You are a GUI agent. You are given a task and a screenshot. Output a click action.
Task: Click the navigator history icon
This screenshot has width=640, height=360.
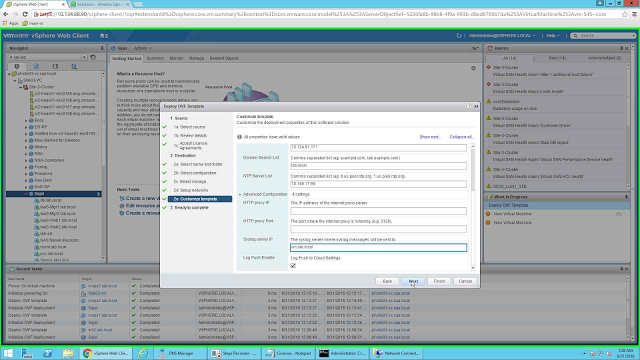[x=93, y=57]
